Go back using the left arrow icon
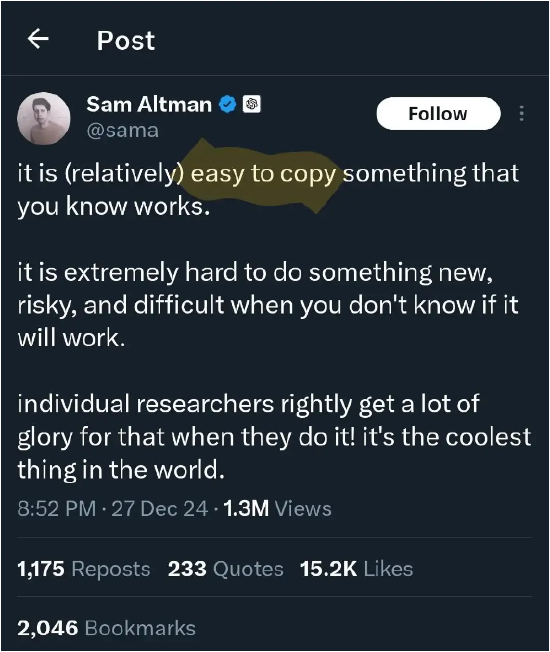The height and width of the screenshot is (652, 550). 38,39
